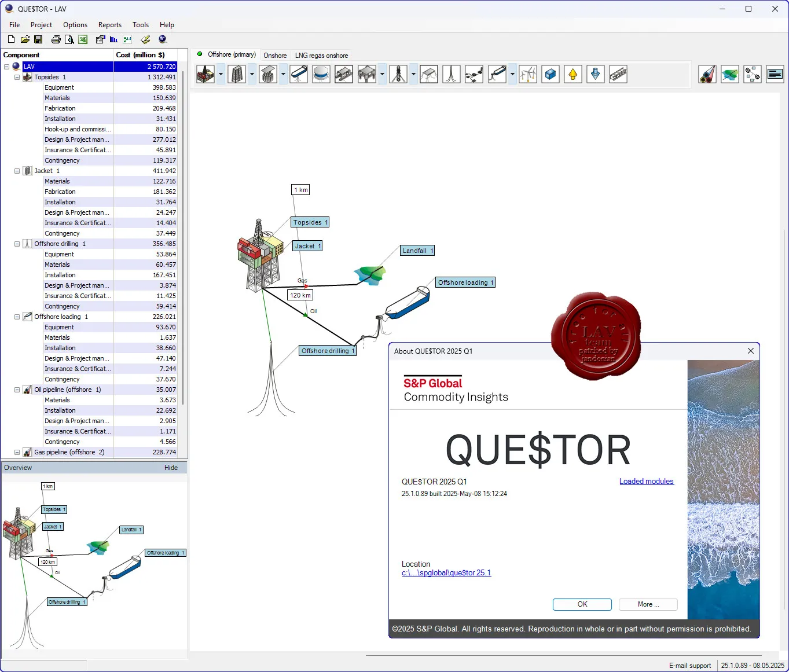Click the yellow up-arrow palette icon
Screen dimensions: 789x672
(573, 74)
